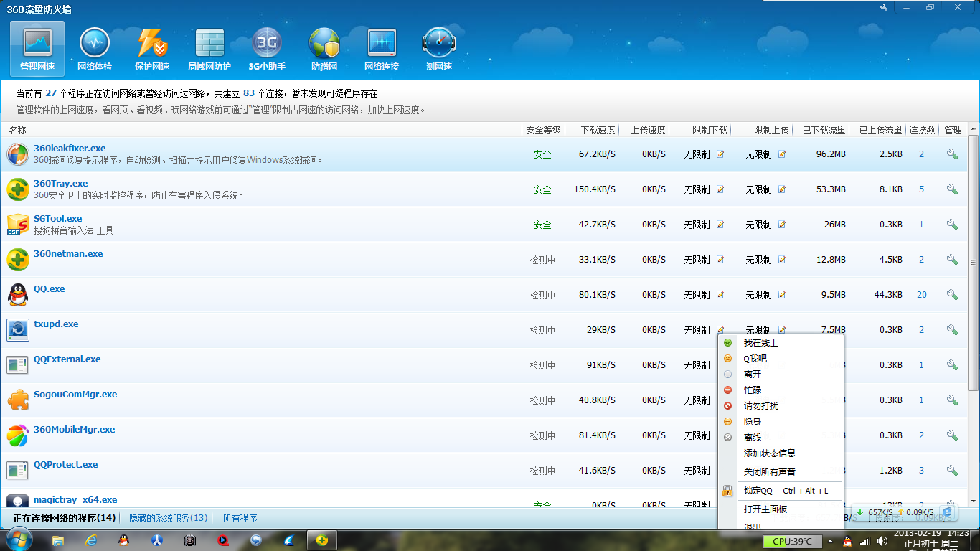Click the floating speed widget showing 657K/S

(905, 512)
